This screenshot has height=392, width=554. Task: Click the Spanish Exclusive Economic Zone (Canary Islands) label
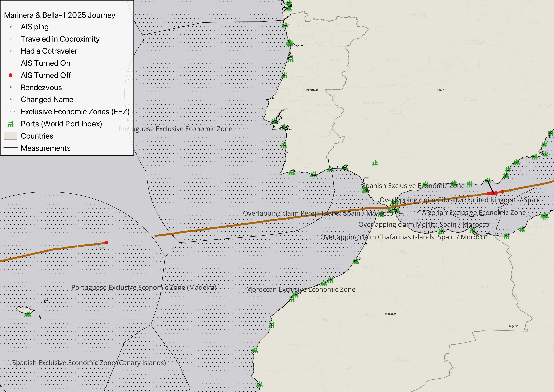(89, 363)
